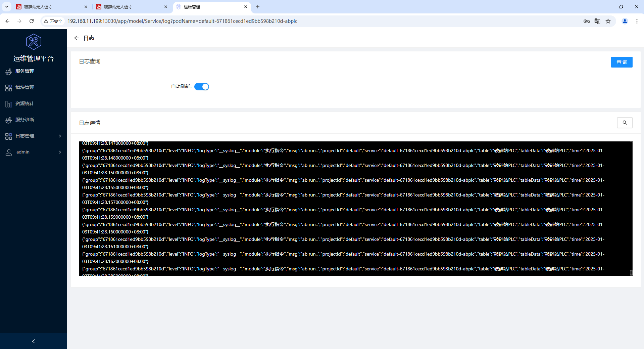Click log line with time 09:41:28.157000000
This screenshot has height=349, width=644.
point(343,199)
